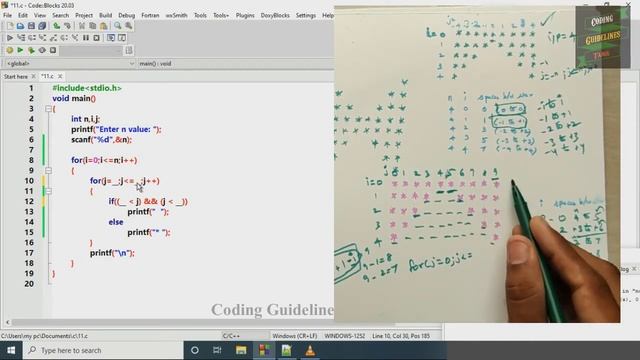Click the Step into debug icon
Screen dimensions: 640x360
42,38
